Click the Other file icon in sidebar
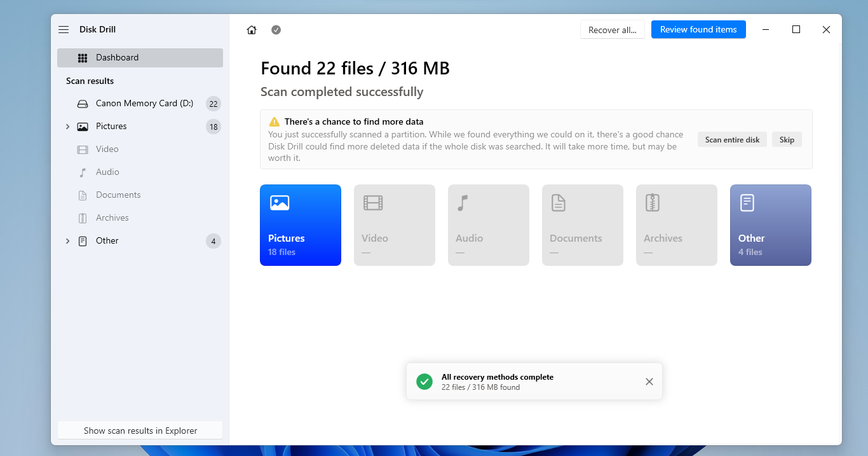The image size is (868, 456). pyautogui.click(x=83, y=241)
